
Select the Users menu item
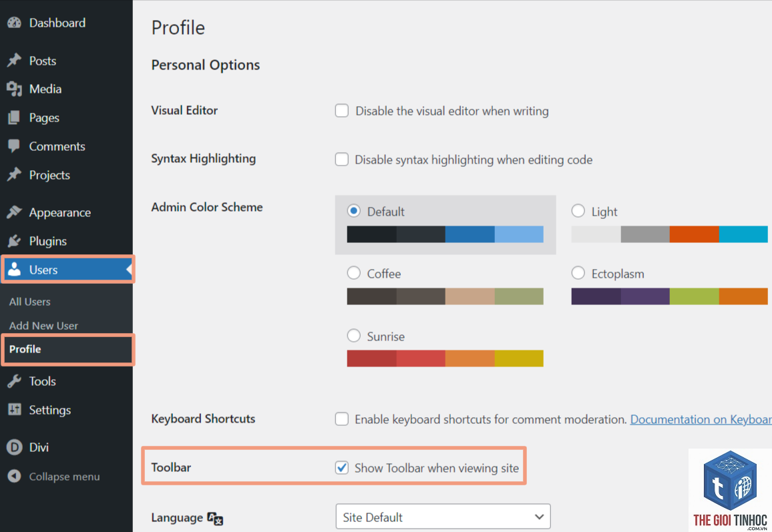pyautogui.click(x=67, y=269)
